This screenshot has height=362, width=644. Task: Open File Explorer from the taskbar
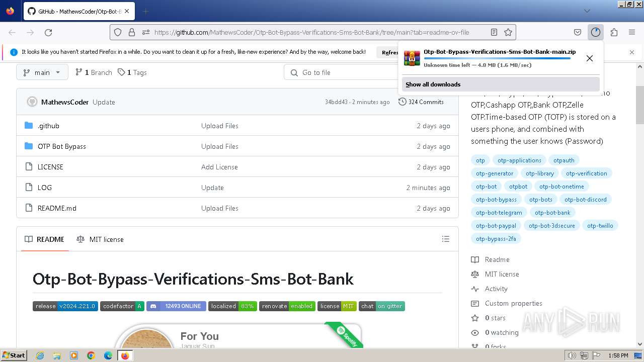(57, 355)
